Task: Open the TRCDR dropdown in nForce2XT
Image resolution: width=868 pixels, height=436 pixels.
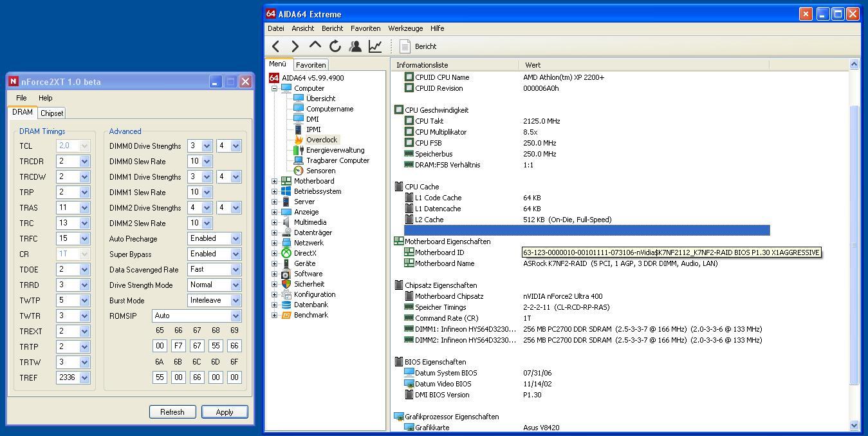Action: [x=84, y=161]
